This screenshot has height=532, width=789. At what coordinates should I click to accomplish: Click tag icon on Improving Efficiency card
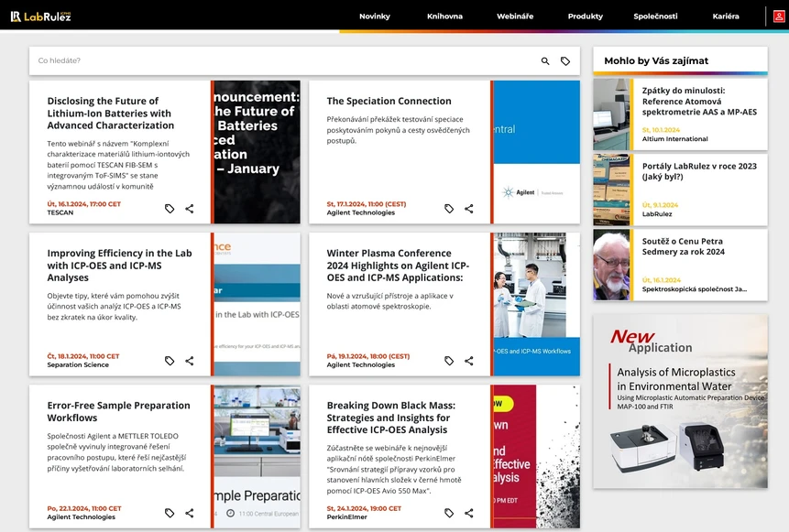(x=170, y=361)
